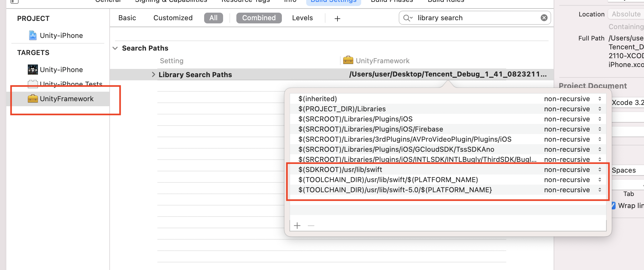This screenshot has height=270, width=644.
Task: Show Basic build settings
Action: (x=127, y=18)
